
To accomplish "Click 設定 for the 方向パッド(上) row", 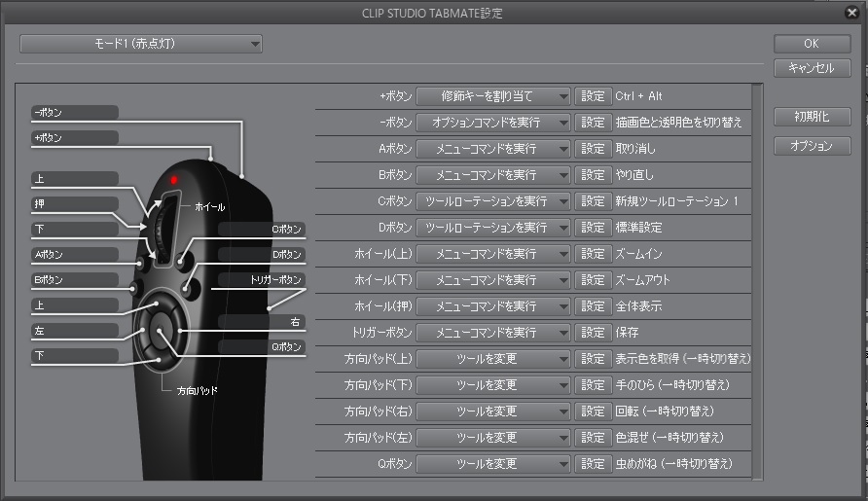I will click(593, 359).
